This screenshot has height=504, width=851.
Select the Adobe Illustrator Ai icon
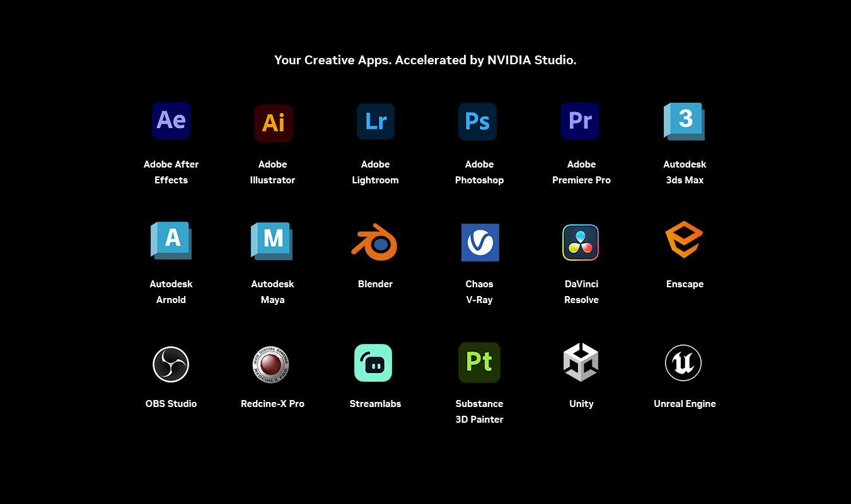(x=273, y=122)
